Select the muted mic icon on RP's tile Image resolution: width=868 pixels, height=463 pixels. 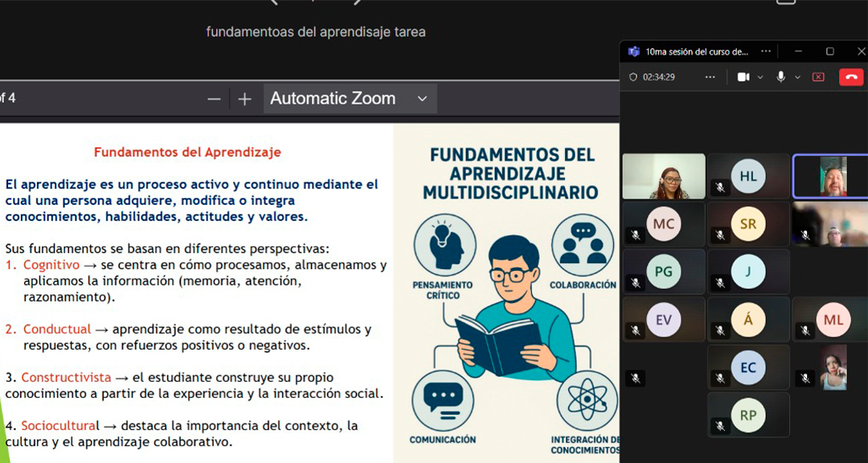tap(720, 426)
